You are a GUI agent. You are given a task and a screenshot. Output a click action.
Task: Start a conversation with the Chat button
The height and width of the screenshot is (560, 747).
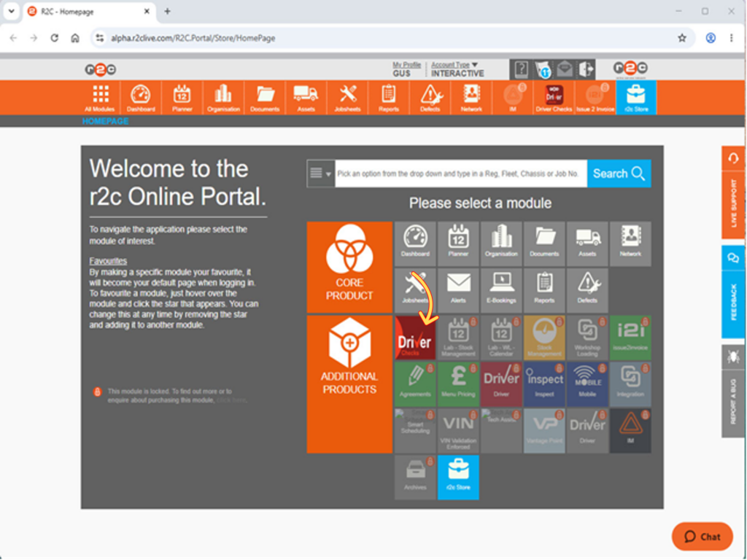point(703,536)
